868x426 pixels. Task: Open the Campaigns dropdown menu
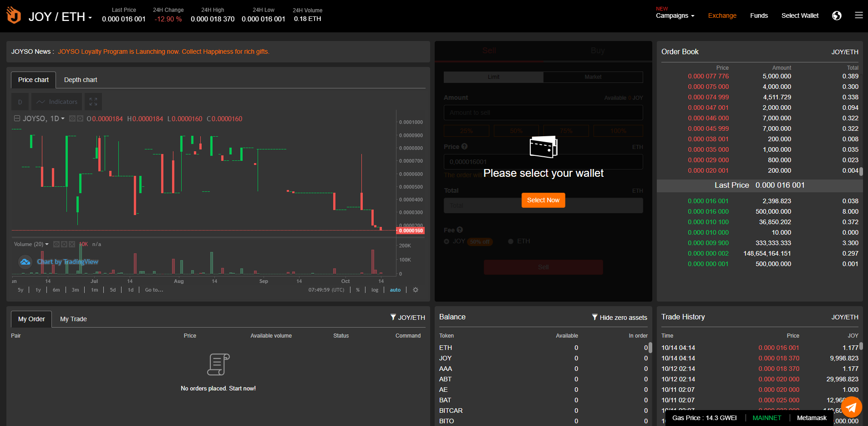(675, 15)
